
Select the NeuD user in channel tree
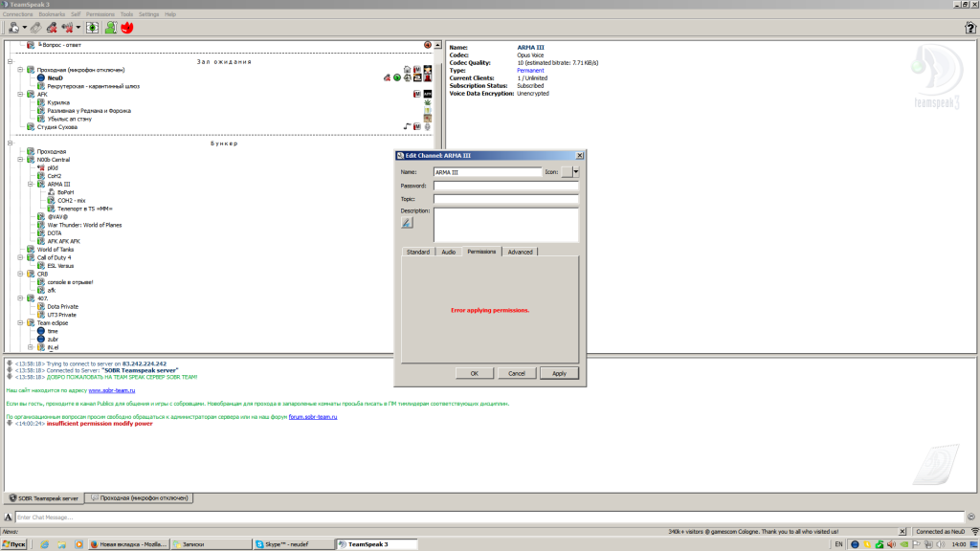pos(55,78)
